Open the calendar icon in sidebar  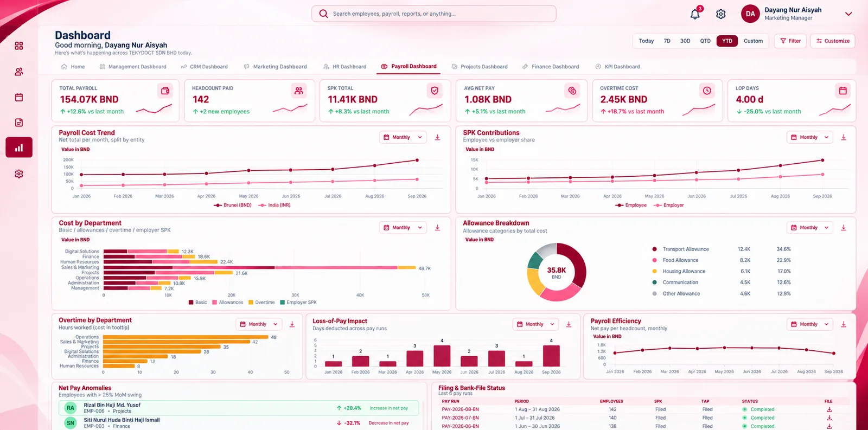[19, 98]
